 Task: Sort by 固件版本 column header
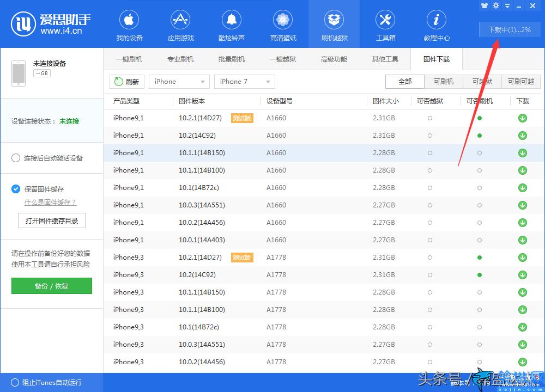tap(192, 101)
